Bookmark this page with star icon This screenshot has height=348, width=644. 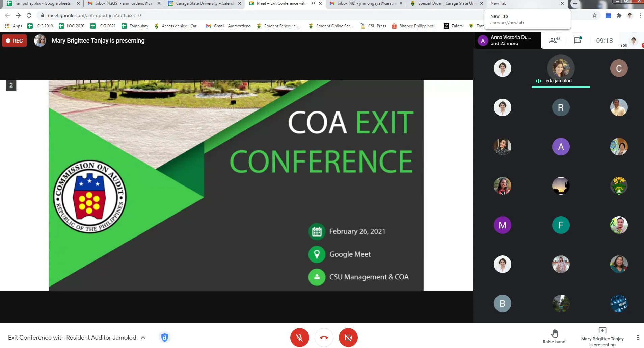tap(594, 15)
